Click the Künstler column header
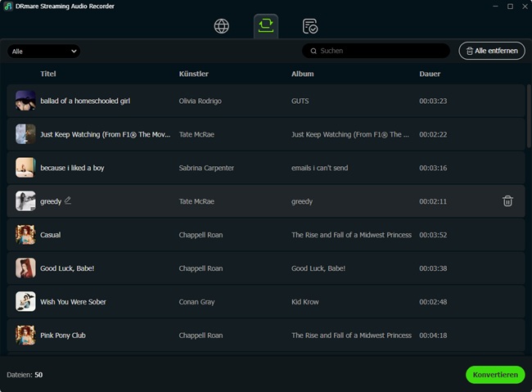The height and width of the screenshot is (392, 532). tap(194, 74)
